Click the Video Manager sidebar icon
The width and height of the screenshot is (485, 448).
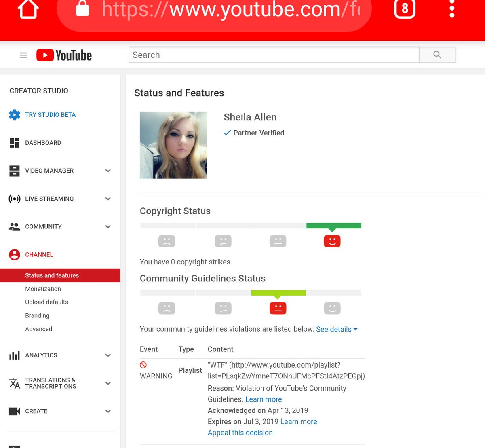[15, 171]
